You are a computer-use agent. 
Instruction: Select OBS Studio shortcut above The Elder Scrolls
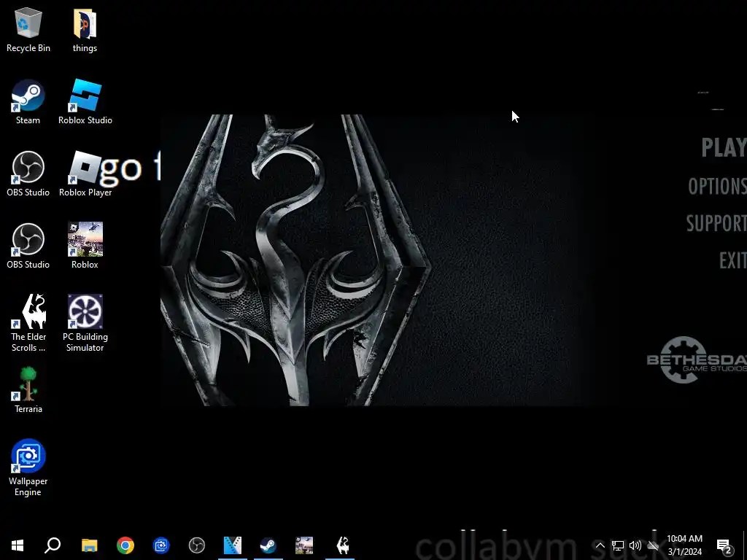coord(28,246)
